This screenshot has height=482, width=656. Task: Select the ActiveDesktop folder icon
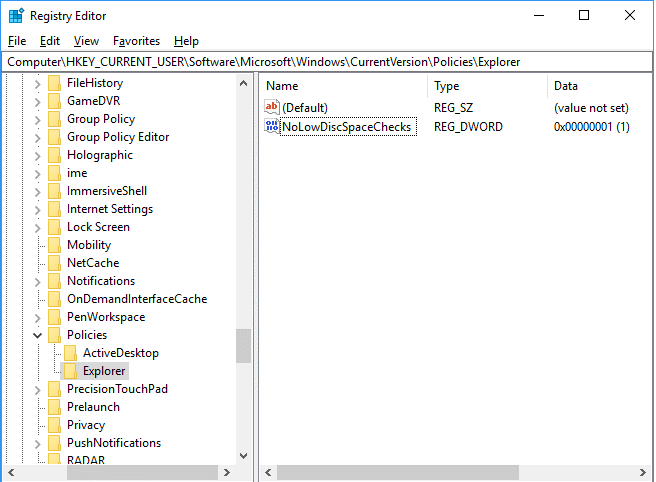click(70, 353)
